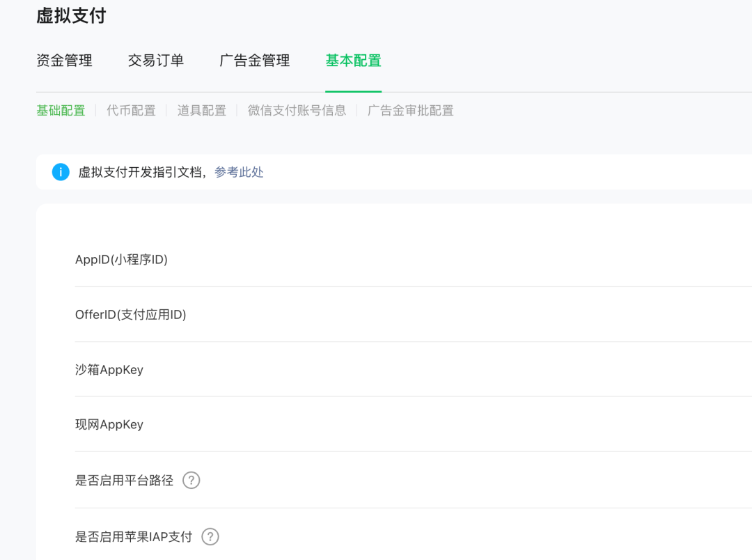Click the OfferID(支付应用ID) label
Screen dimensions: 752x560
coord(130,314)
